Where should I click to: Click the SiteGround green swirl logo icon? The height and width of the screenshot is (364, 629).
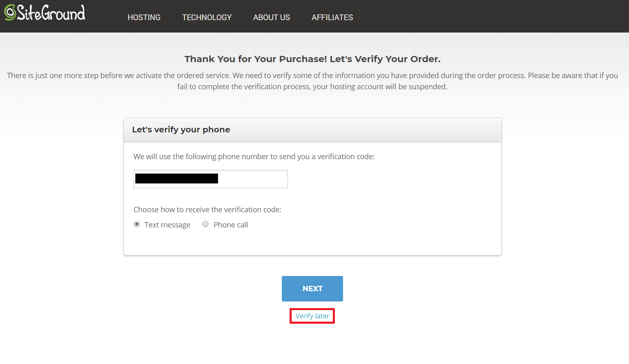point(10,13)
